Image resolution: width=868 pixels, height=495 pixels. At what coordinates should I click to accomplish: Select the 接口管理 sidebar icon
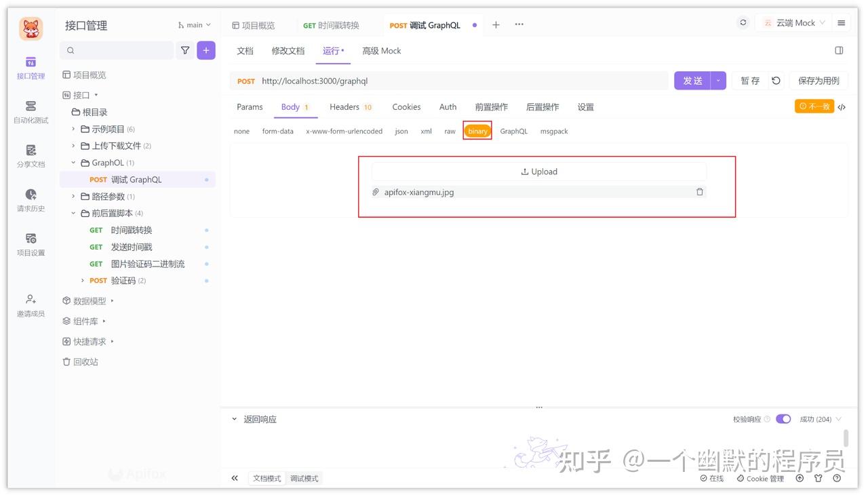pyautogui.click(x=30, y=64)
